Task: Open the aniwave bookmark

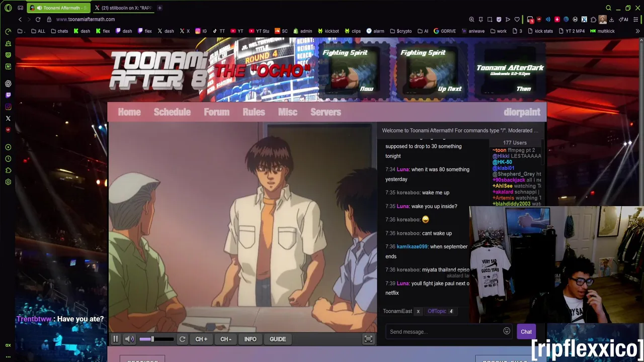Action: [473, 31]
